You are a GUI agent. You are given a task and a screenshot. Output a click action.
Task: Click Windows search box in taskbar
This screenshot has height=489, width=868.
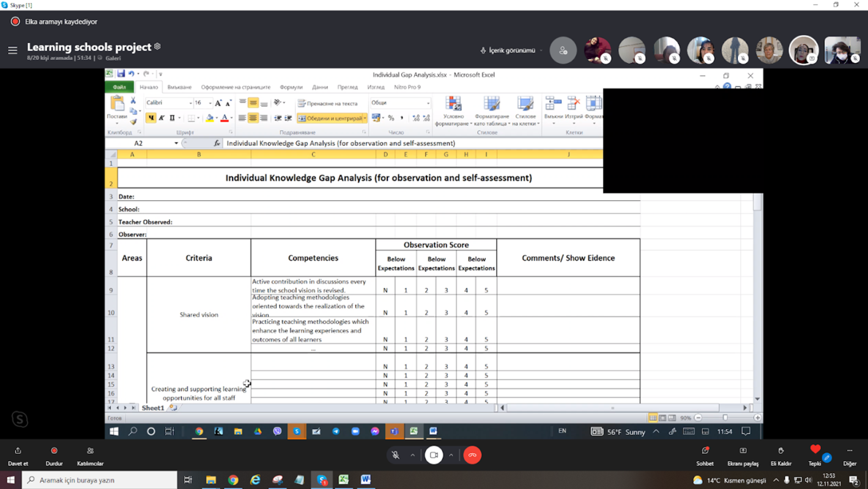click(x=99, y=480)
